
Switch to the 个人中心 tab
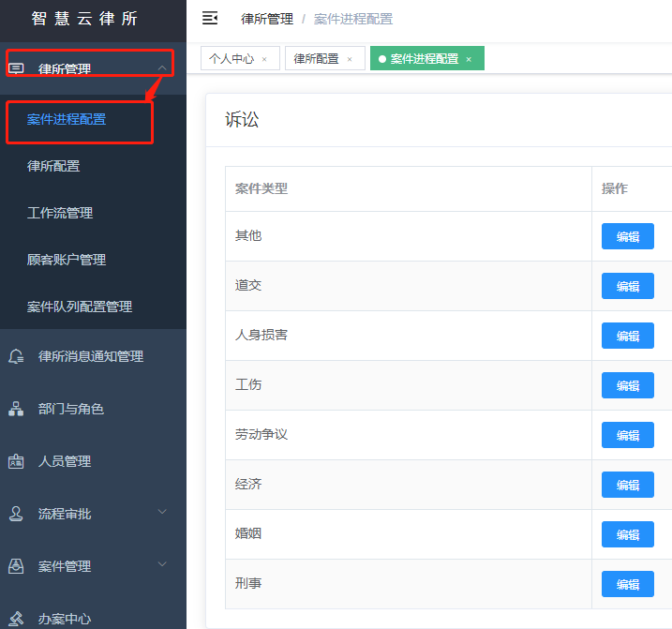click(x=240, y=58)
